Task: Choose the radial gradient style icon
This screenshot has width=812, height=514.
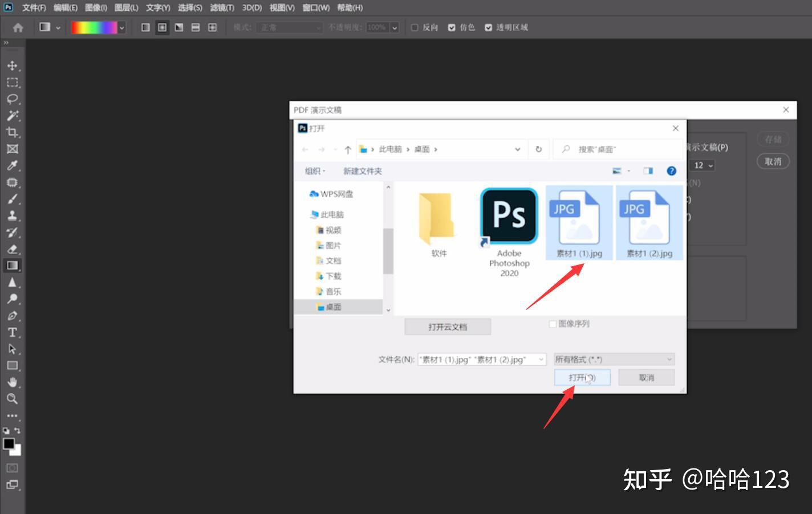Action: [163, 27]
